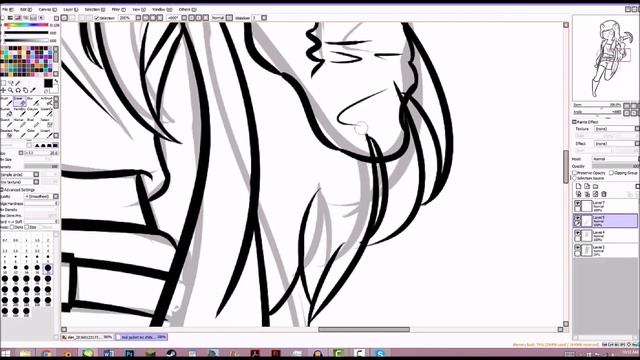The height and width of the screenshot is (360, 640).
Task: Collapse the Advanced Settings section
Action: point(2,190)
